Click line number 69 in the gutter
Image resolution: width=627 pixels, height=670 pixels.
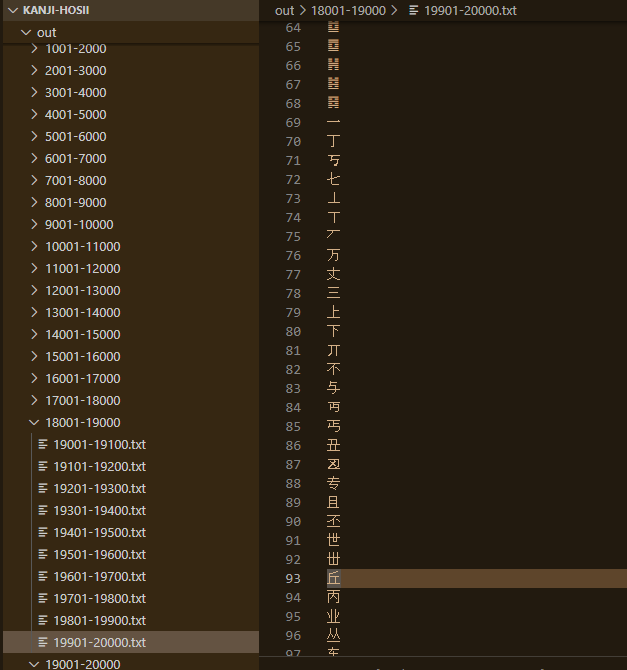(x=293, y=123)
